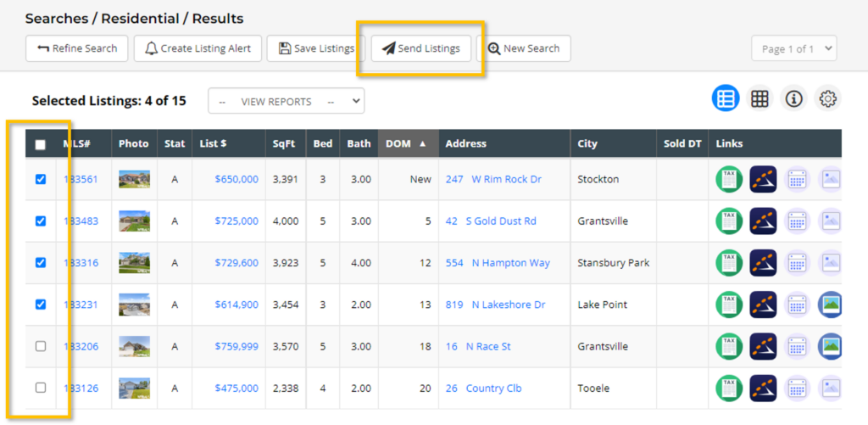Toggle the select-all checkbox in table header
The width and height of the screenshot is (868, 425).
(x=41, y=144)
